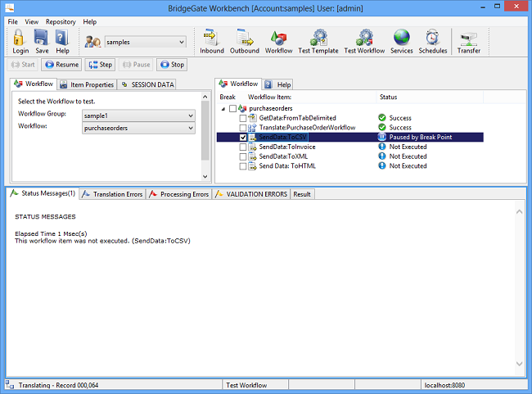Click the status bar translating icon
The width and height of the screenshot is (532, 394).
(10, 385)
